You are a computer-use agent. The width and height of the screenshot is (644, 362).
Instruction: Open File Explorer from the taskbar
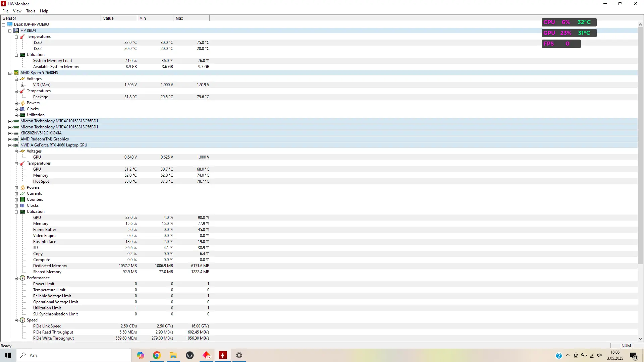(x=173, y=355)
